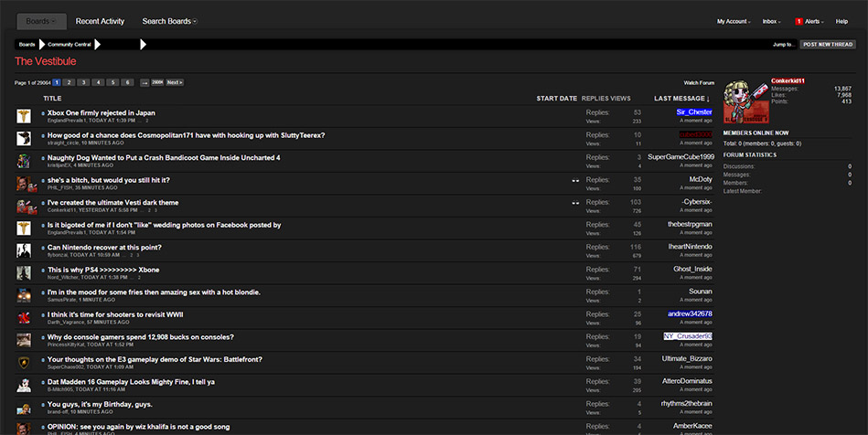Click unread dot before Can Nintendo recover
Viewport: 868px width, 435px height.
pyautogui.click(x=43, y=248)
